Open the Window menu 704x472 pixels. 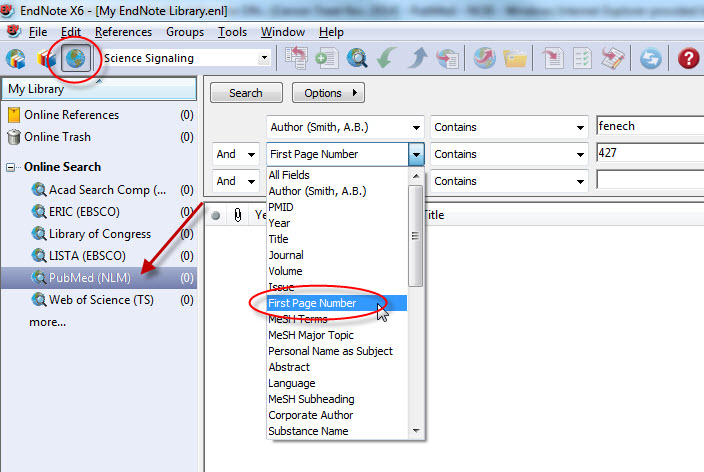point(283,32)
